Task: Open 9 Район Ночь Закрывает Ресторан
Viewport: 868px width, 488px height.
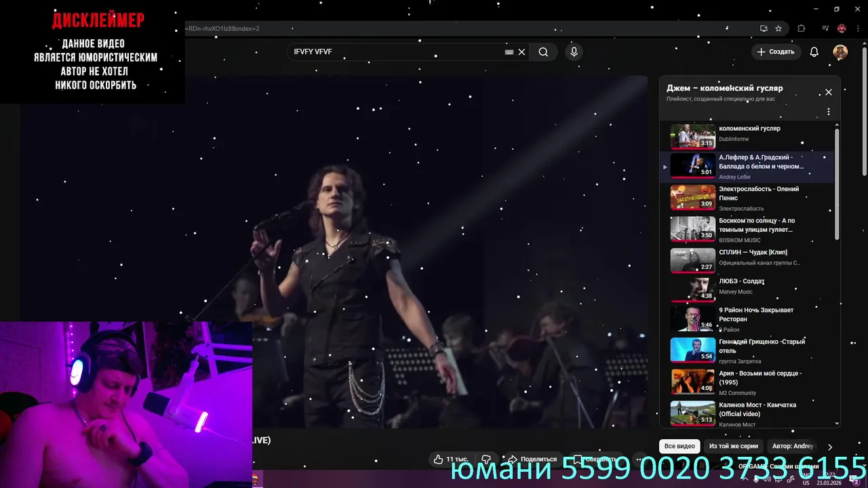Action: tap(756, 314)
